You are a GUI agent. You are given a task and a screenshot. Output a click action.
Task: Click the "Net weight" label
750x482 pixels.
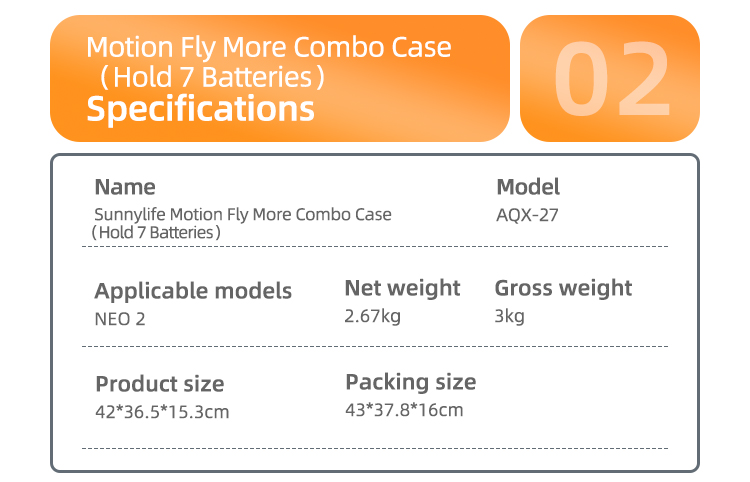pos(402,288)
